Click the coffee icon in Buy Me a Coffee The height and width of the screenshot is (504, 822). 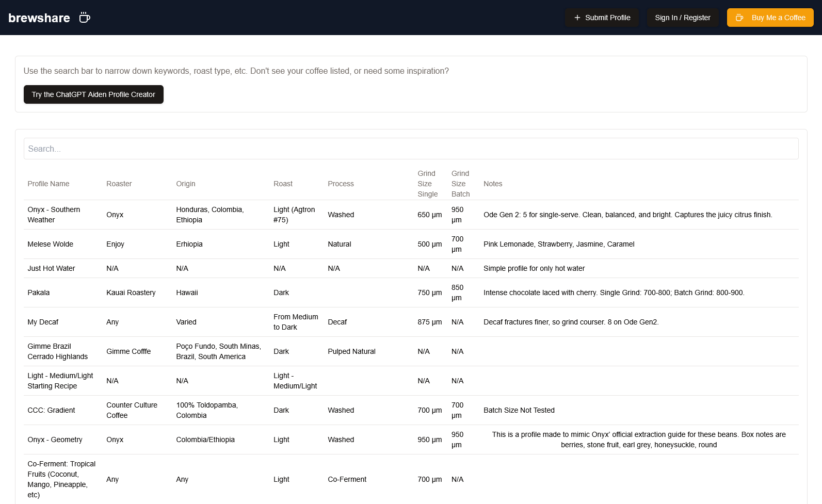739,18
